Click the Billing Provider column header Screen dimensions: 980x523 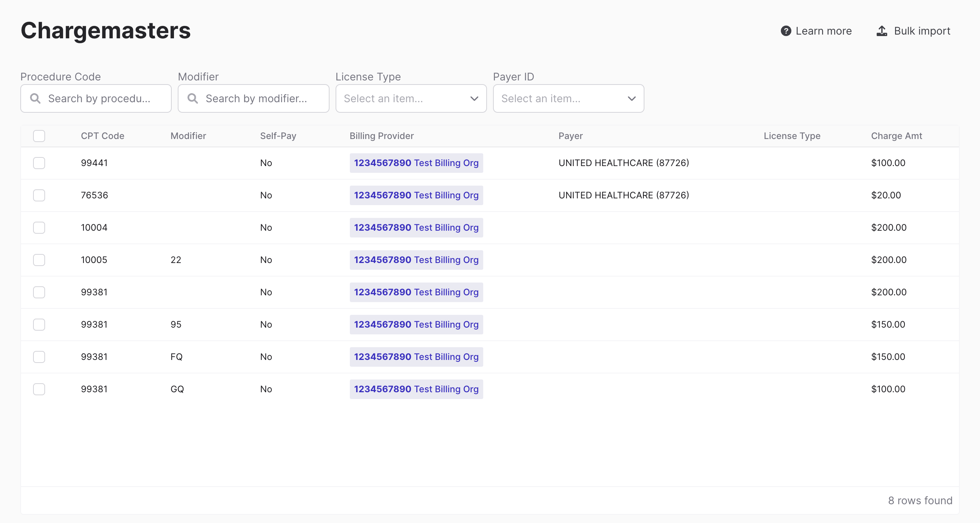(381, 136)
